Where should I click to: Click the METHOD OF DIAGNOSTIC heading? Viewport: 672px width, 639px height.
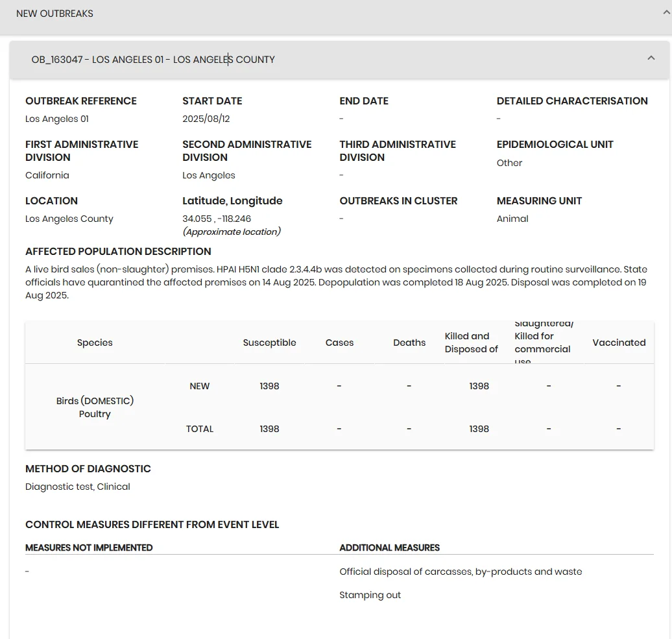[x=88, y=469]
